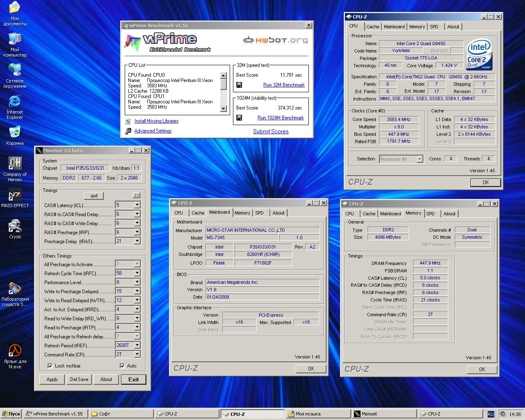Screen dimensions: 525x420
Task: Toggle the Lock mchbar checkbox
Action: click(50, 366)
